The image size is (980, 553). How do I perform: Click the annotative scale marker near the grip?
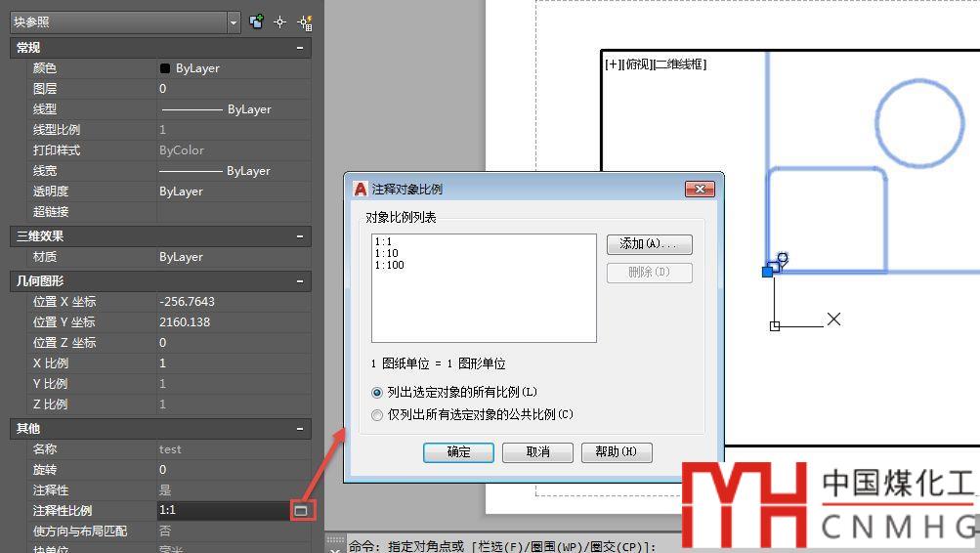tap(779, 261)
